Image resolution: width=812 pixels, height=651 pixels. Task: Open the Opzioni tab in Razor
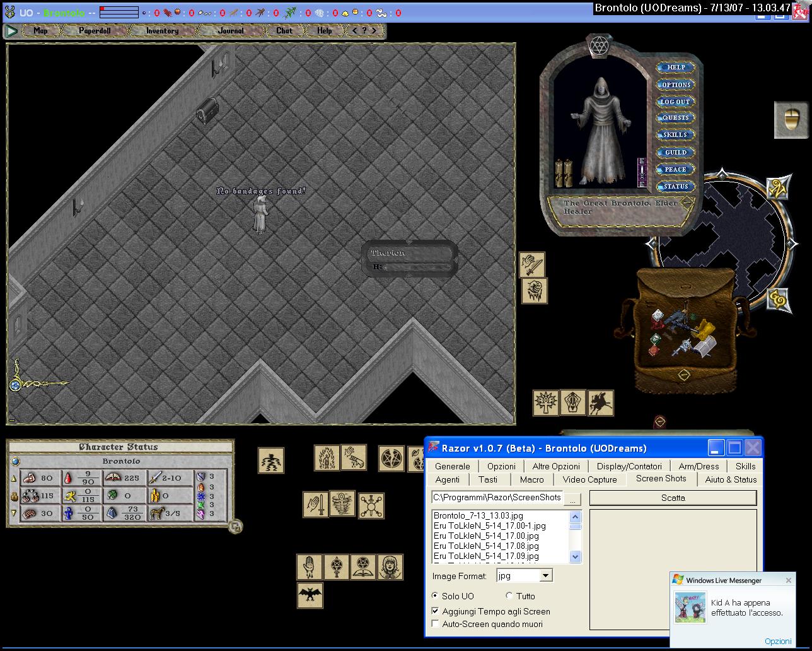501,466
